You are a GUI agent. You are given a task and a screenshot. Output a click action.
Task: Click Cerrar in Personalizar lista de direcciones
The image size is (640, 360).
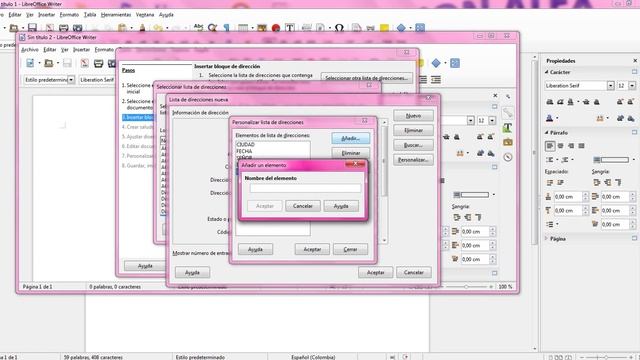(x=350, y=249)
